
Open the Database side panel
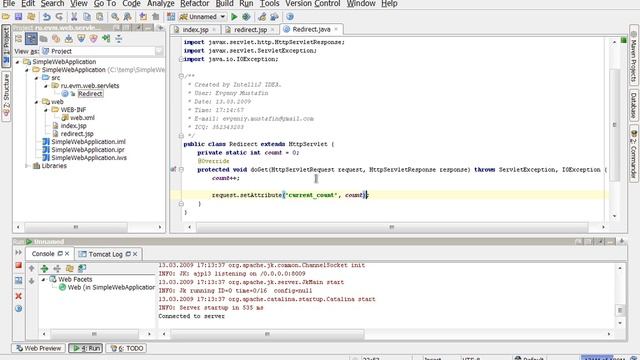pyautogui.click(x=634, y=105)
